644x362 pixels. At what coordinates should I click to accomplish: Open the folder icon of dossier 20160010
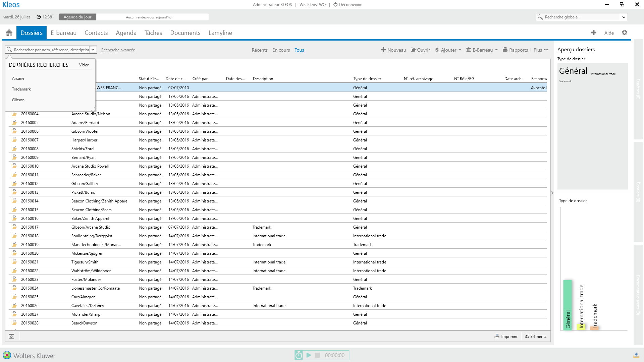tap(14, 166)
